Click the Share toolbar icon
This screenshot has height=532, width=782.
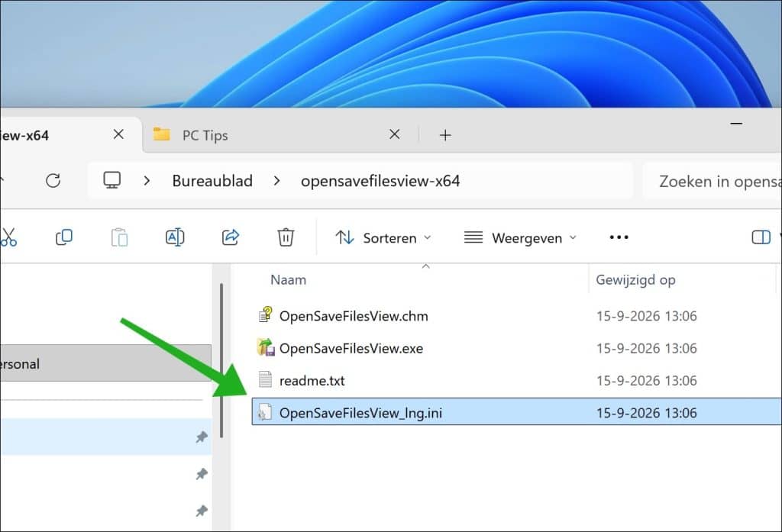(231, 237)
